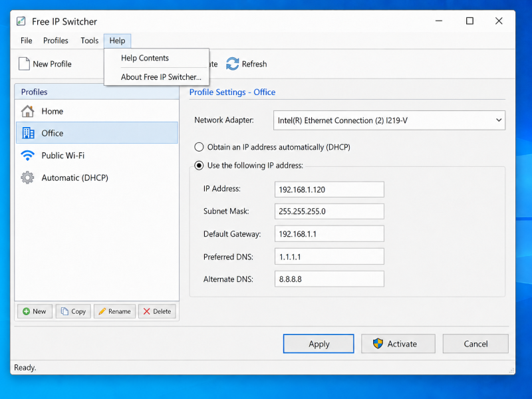Click the shield icon on Activate
532x399 pixels.
378,344
